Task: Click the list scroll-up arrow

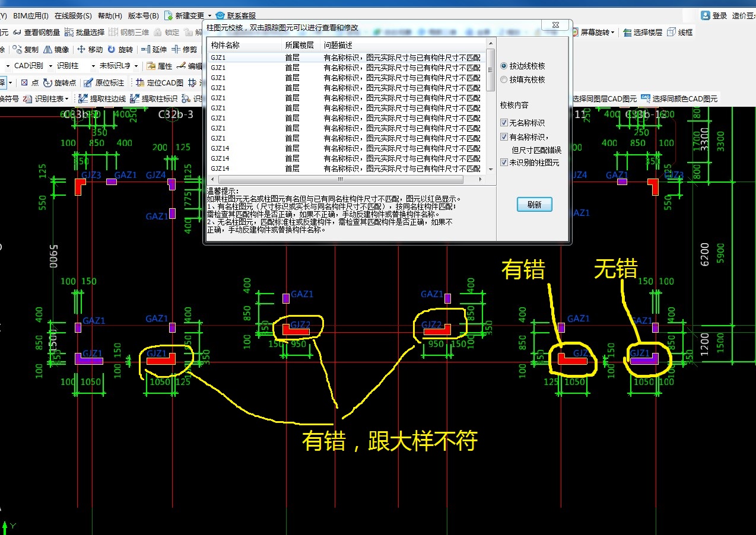Action: (490, 44)
